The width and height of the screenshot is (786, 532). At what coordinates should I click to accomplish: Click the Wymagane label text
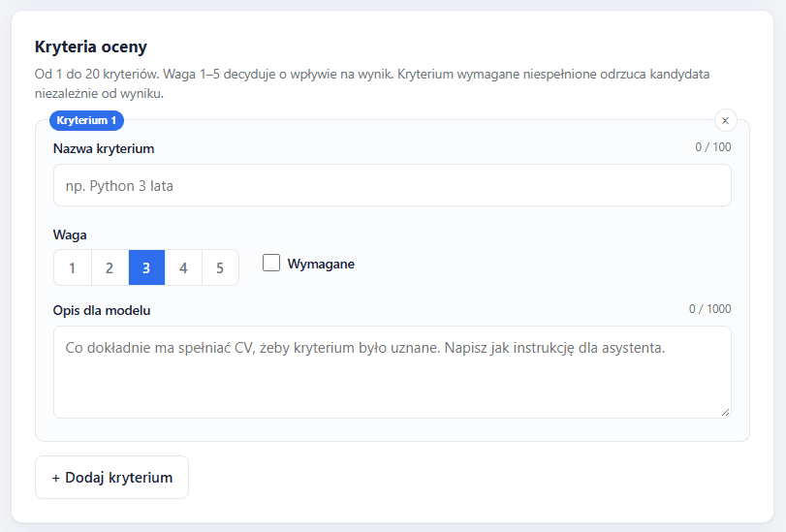tap(321, 264)
